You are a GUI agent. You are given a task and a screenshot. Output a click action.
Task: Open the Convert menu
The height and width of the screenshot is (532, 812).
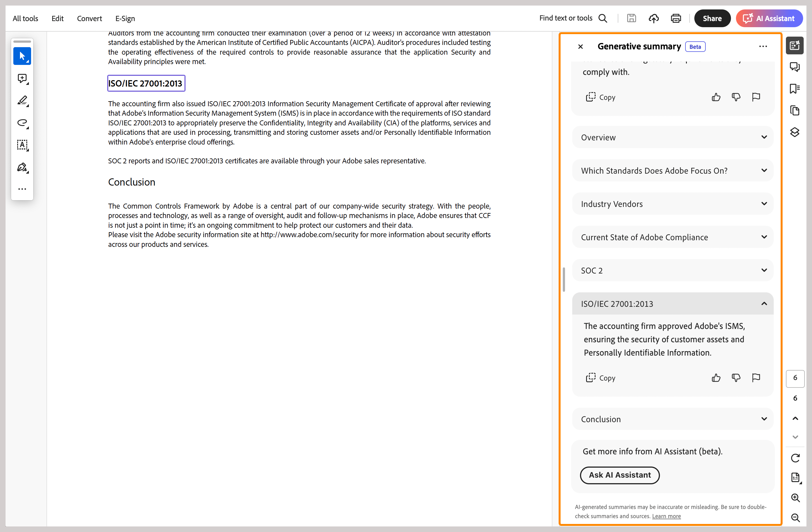[x=89, y=18]
